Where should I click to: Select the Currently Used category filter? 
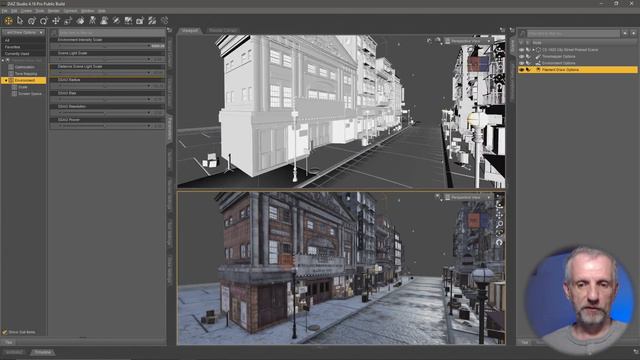[23, 53]
